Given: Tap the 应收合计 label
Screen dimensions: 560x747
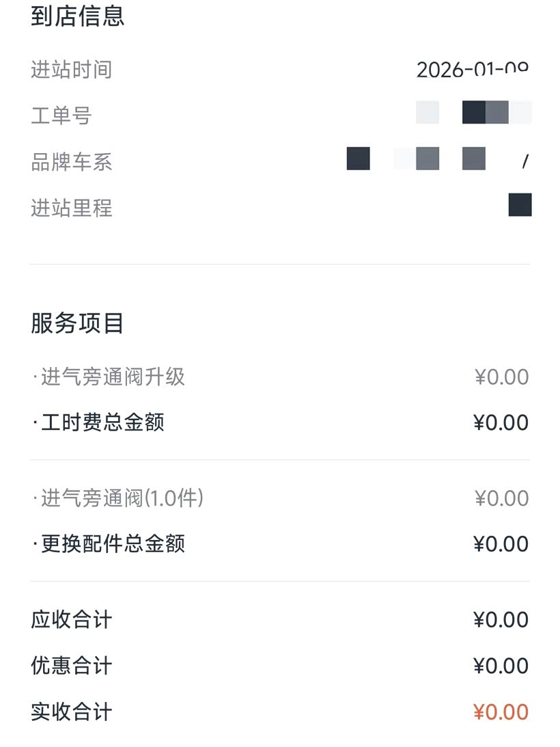Looking at the screenshot, I should 71,620.
